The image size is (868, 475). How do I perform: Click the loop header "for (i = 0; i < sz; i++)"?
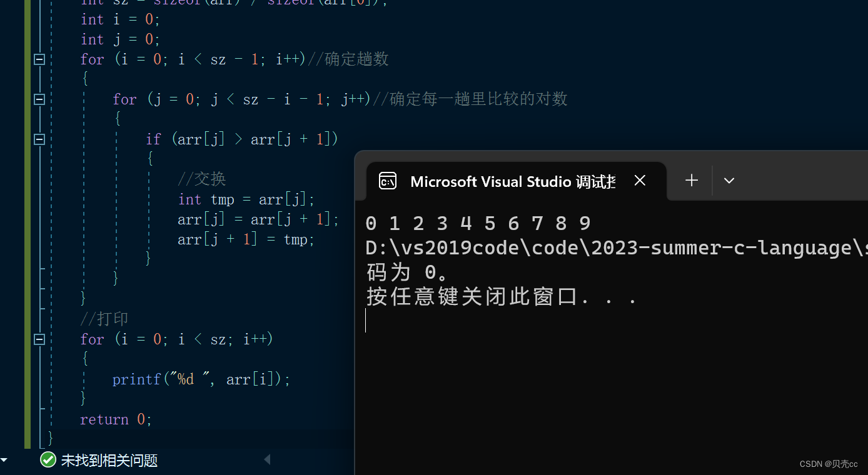click(177, 339)
